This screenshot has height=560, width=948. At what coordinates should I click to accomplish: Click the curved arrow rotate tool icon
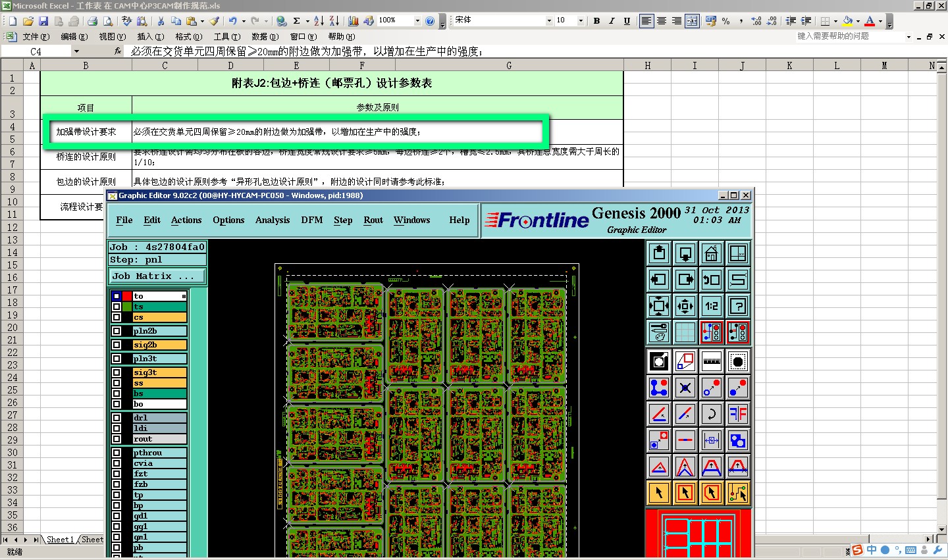coord(712,414)
